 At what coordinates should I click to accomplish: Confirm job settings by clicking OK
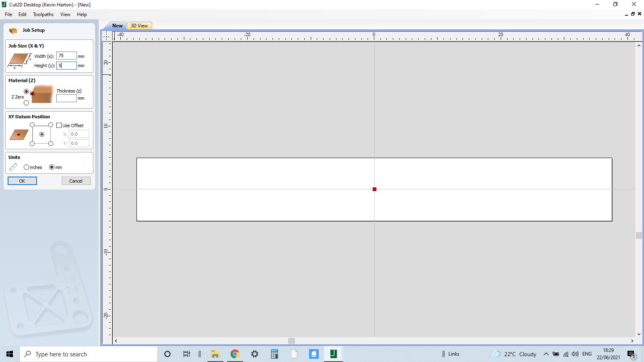(22, 181)
